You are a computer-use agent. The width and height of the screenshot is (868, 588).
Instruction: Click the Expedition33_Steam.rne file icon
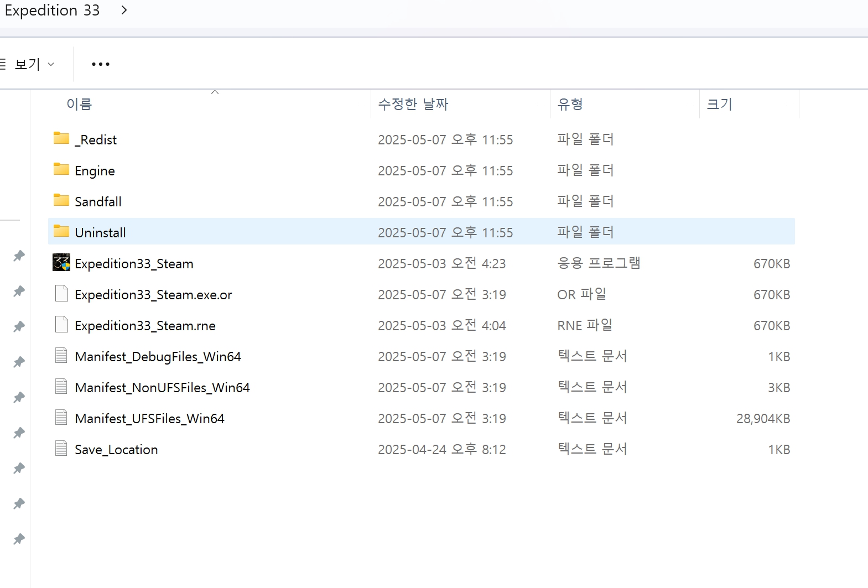[61, 324]
